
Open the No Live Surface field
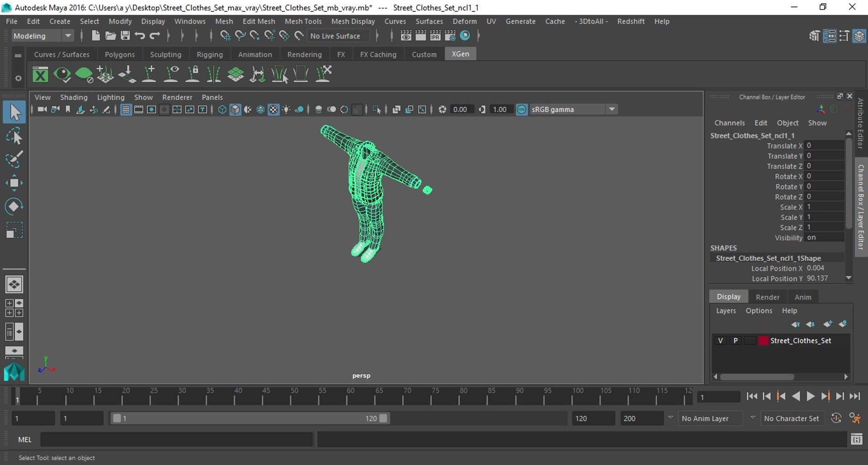(x=338, y=36)
